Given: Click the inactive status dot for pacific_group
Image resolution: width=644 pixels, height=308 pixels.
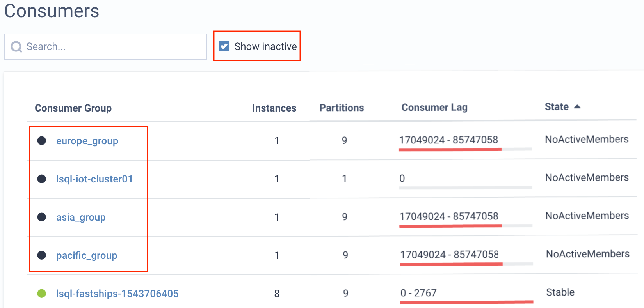Looking at the screenshot, I should point(42,255).
